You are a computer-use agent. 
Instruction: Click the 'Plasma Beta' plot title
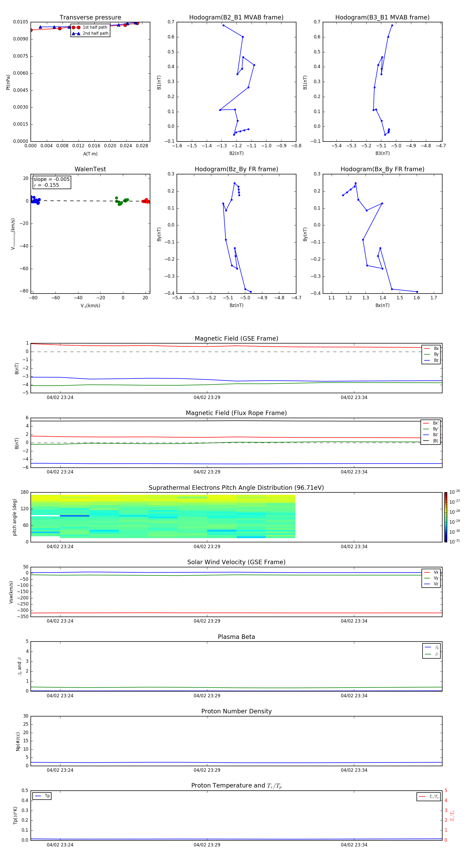(236, 637)
